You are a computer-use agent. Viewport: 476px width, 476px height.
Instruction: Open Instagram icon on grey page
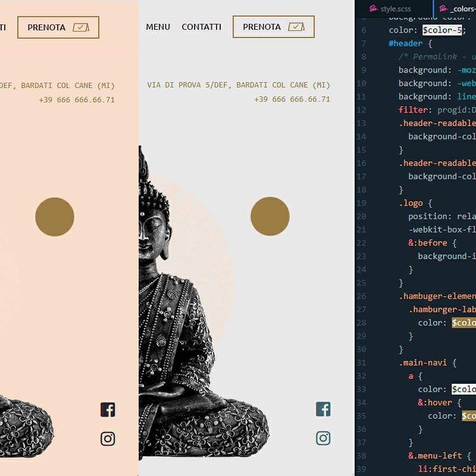[323, 438]
